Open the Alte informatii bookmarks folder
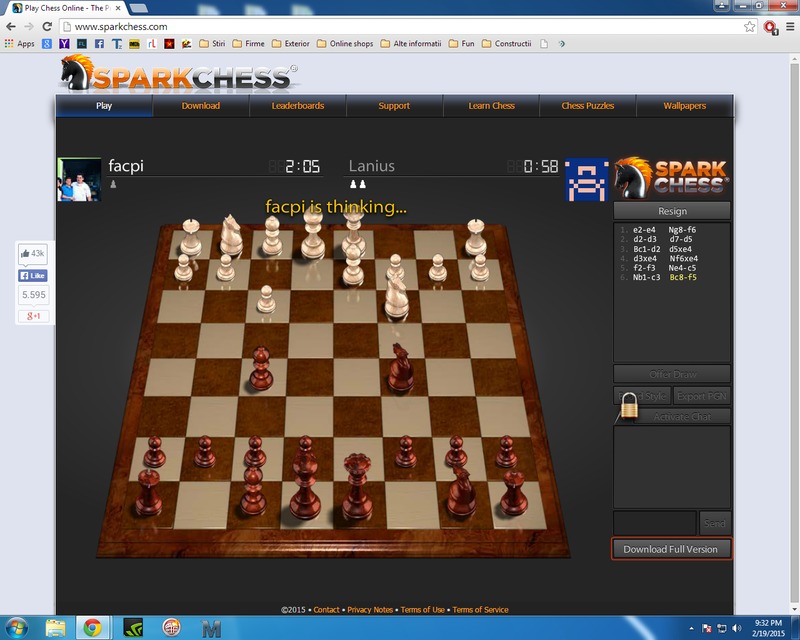The height and width of the screenshot is (640, 800). click(x=411, y=44)
